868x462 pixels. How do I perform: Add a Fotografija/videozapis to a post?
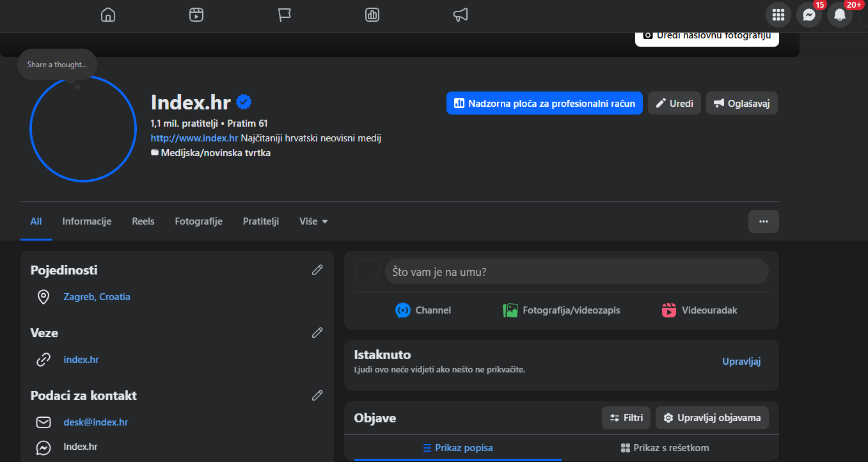click(x=561, y=310)
